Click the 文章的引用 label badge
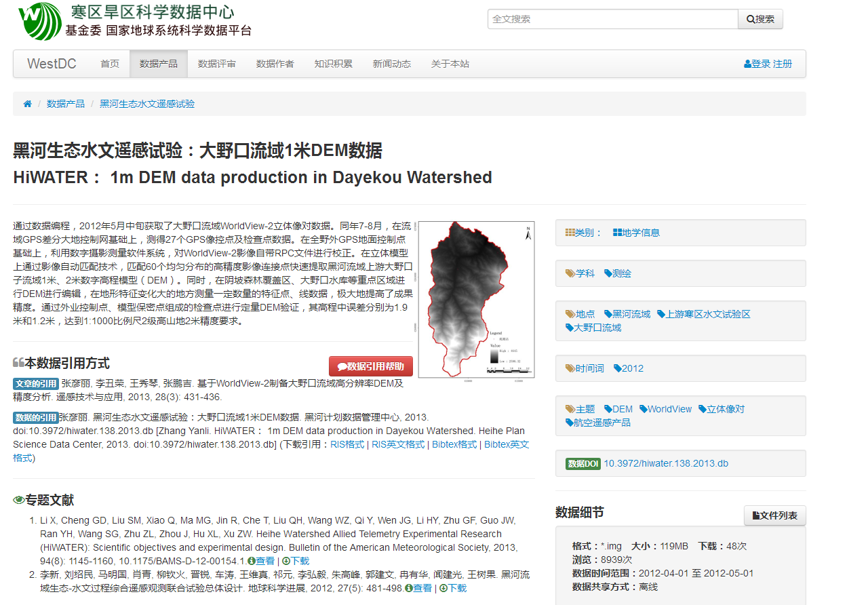This screenshot has width=868, height=605. (x=36, y=384)
